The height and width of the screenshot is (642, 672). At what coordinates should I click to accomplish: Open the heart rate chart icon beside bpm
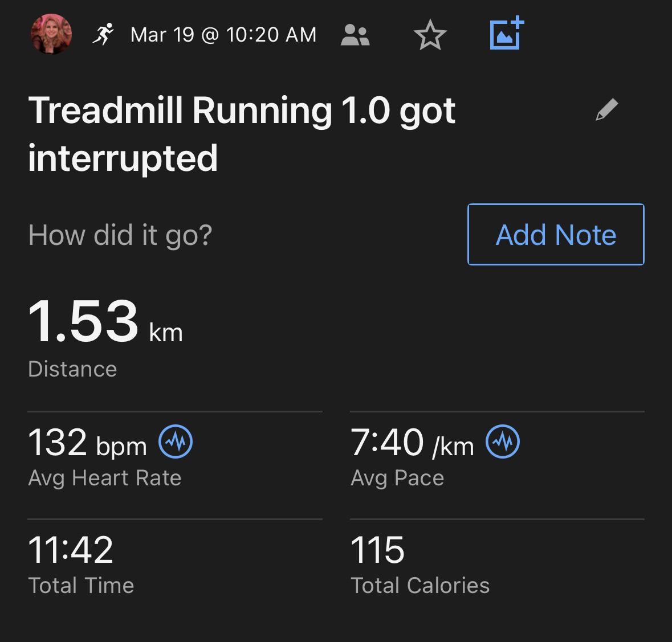pyautogui.click(x=176, y=442)
